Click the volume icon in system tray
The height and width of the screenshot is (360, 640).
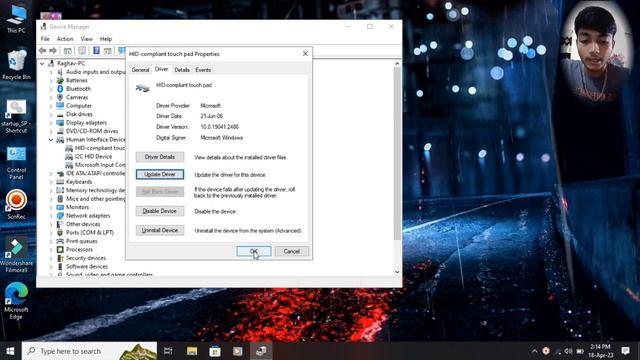(568, 351)
